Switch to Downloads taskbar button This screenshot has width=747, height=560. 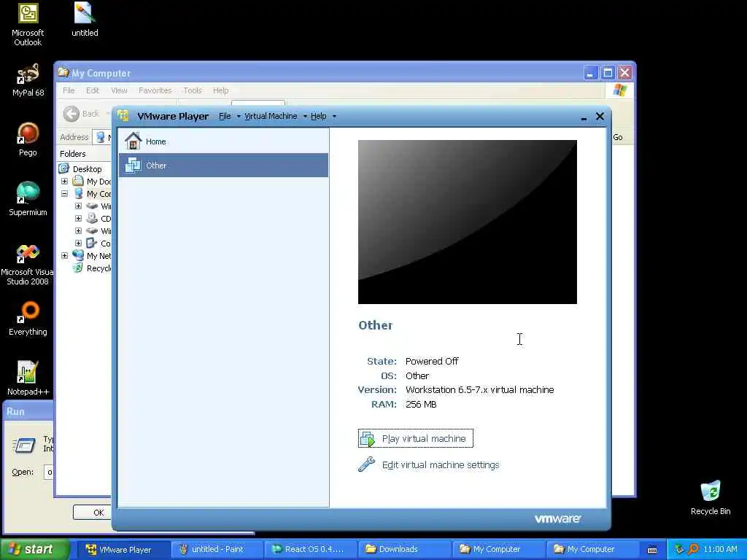tap(404, 550)
